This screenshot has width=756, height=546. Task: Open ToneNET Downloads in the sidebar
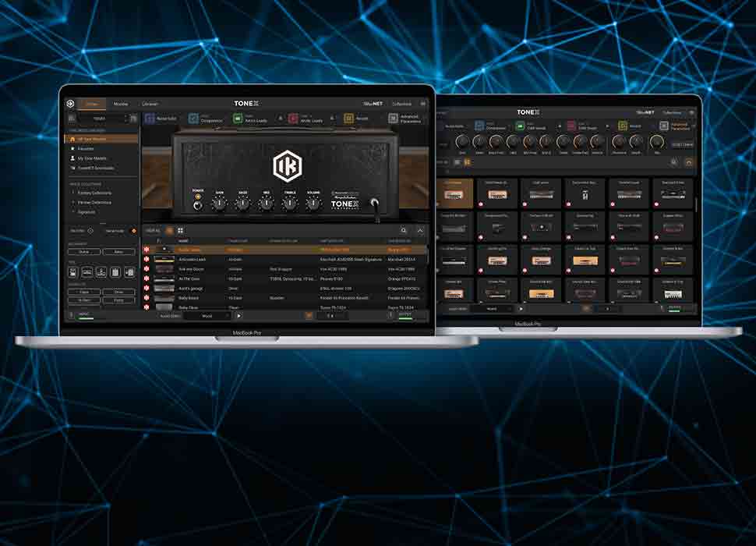(x=95, y=168)
